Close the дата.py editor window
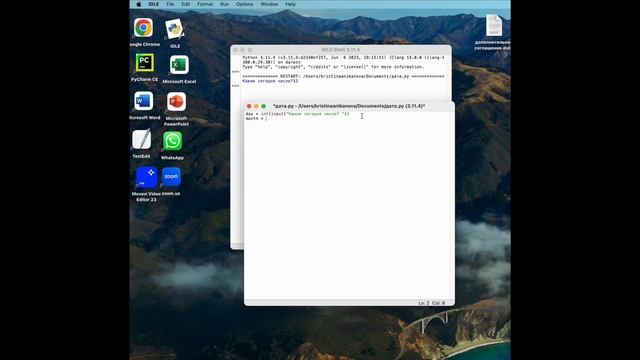This screenshot has width=640, height=360. tap(249, 106)
